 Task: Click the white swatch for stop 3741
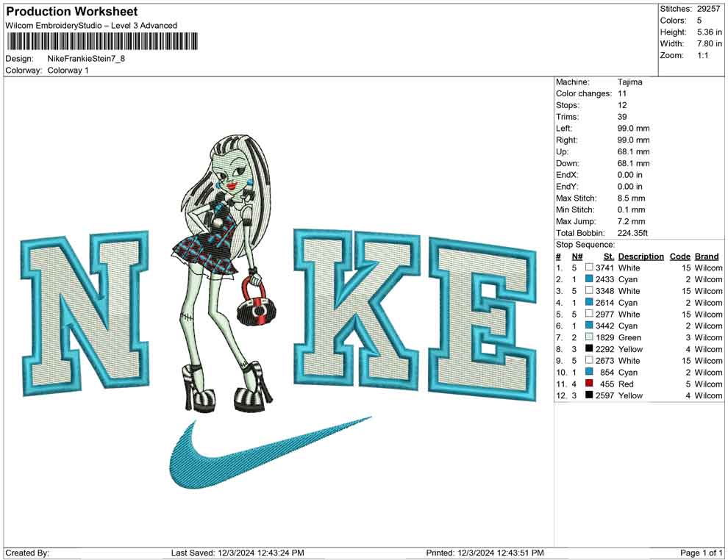click(x=589, y=268)
